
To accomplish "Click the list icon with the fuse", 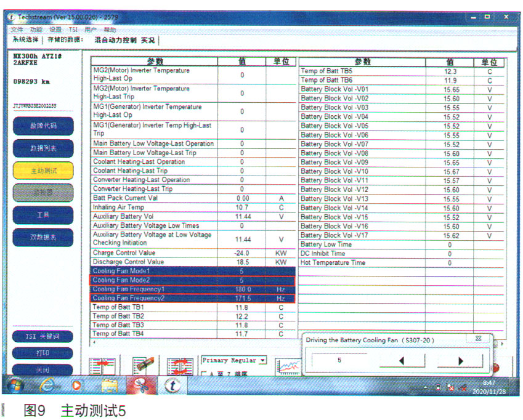I will pos(144,366).
